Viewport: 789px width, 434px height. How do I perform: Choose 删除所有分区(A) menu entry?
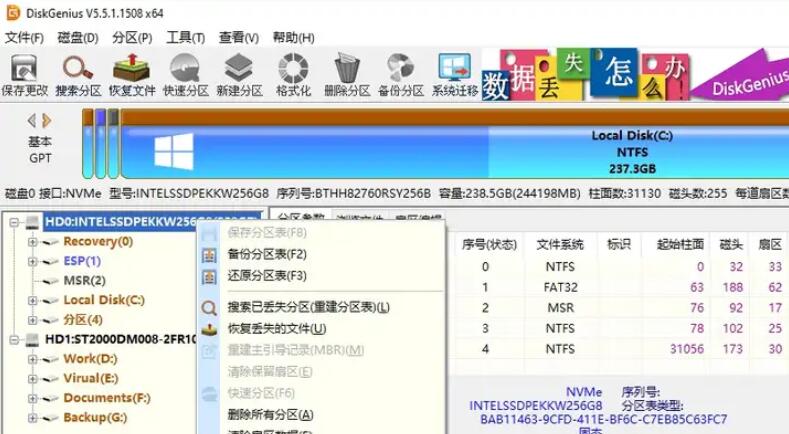[271, 415]
